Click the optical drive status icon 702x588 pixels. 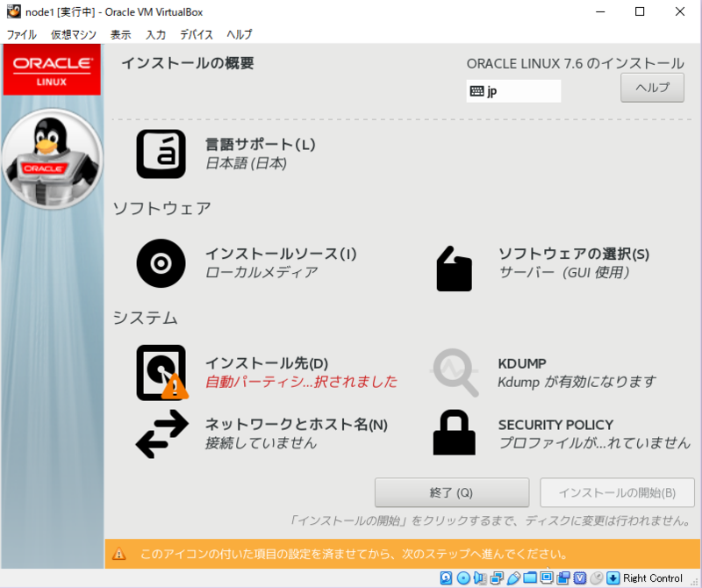click(x=463, y=578)
